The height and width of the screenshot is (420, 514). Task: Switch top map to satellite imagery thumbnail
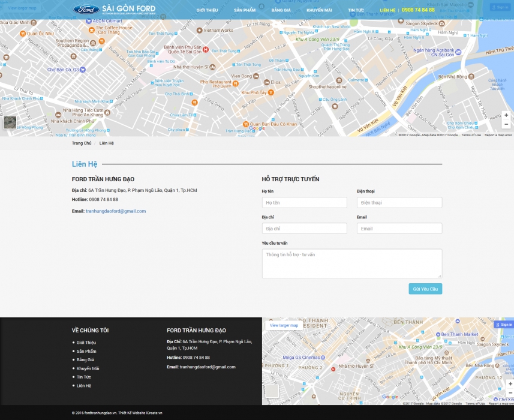tap(10, 122)
